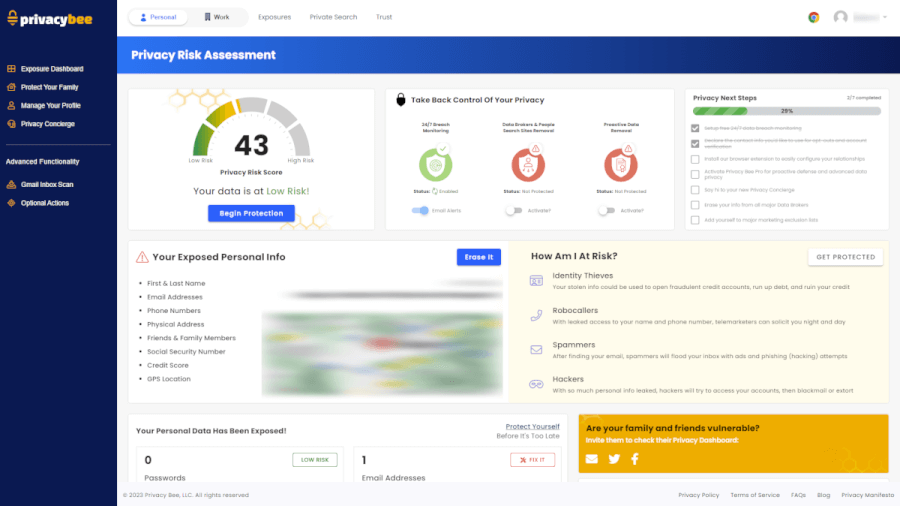Switch to the Work tab

[217, 17]
